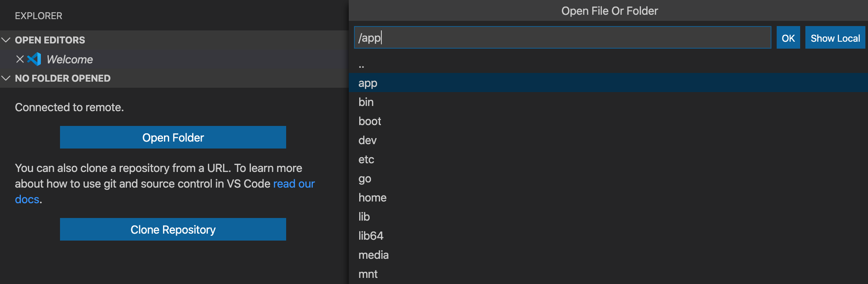The image size is (868, 284).
Task: Close the Welcome editor tab
Action: coord(20,59)
